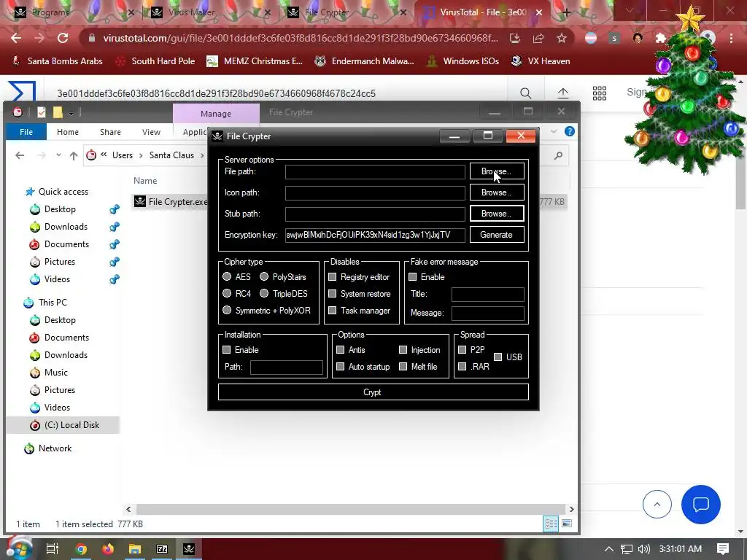Viewport: 747px width, 560px height.
Task: Open Task View on the taskbar
Action: [53, 549]
